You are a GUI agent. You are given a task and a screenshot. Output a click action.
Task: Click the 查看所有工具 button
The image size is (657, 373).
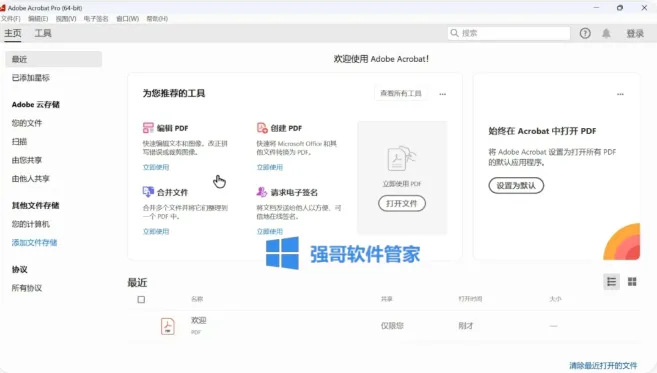tap(401, 93)
